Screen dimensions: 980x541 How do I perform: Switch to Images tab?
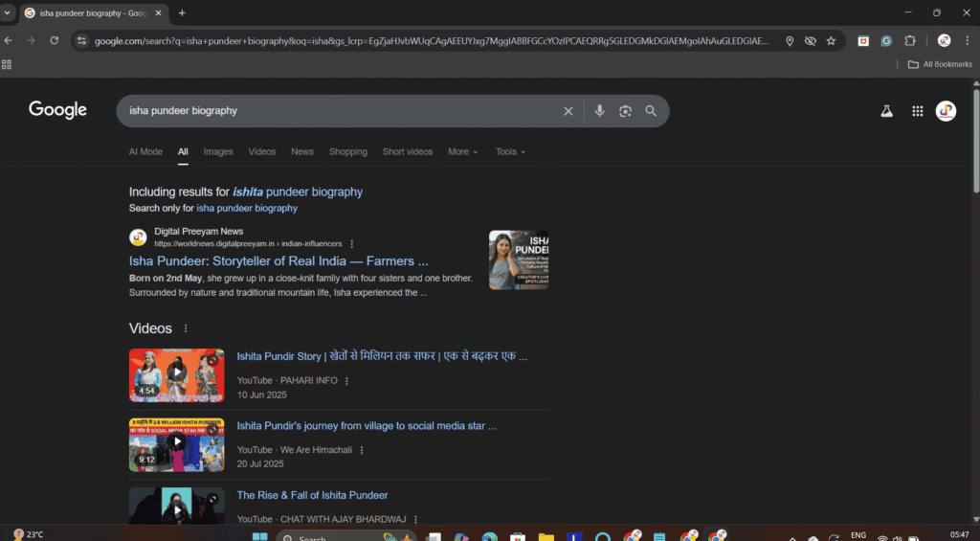[x=218, y=152]
